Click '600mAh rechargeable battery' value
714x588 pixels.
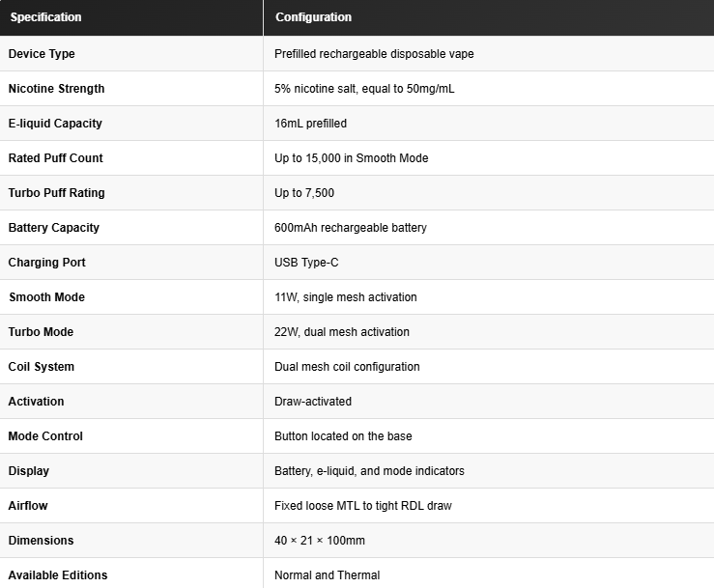click(x=351, y=228)
